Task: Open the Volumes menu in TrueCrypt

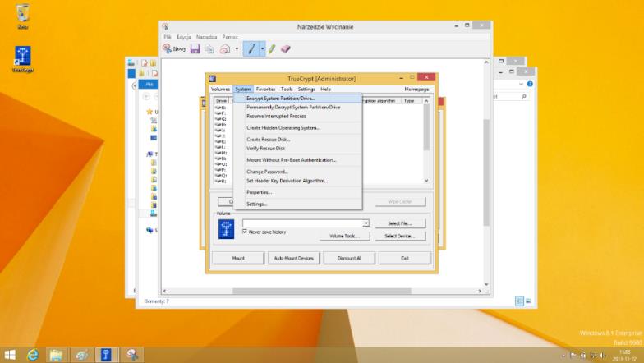Action: 220,89
